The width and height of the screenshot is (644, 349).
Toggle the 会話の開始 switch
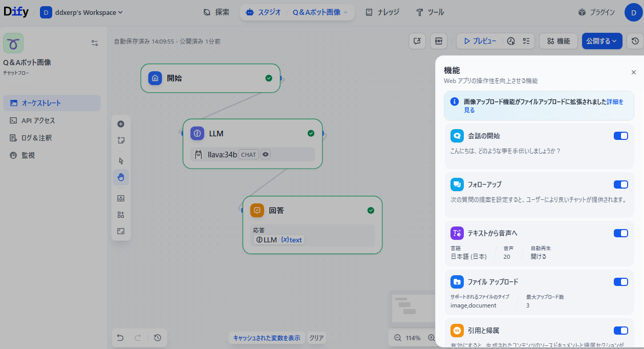click(621, 136)
